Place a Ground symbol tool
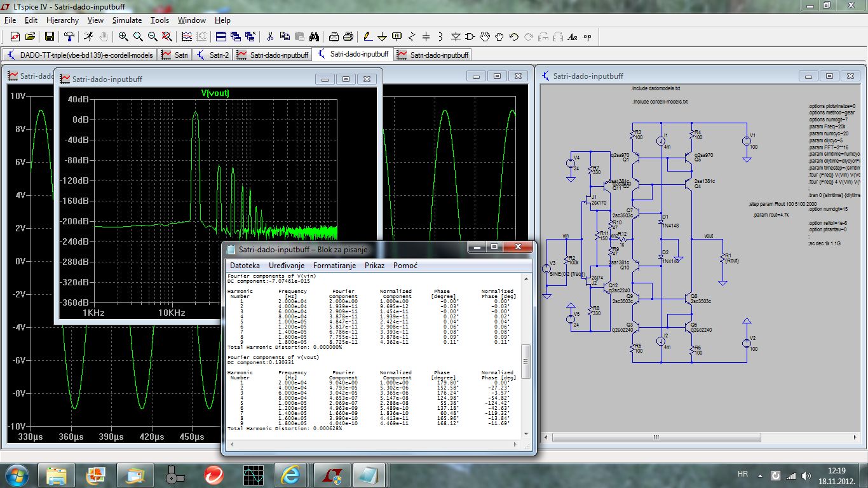The image size is (868, 488). coord(383,36)
